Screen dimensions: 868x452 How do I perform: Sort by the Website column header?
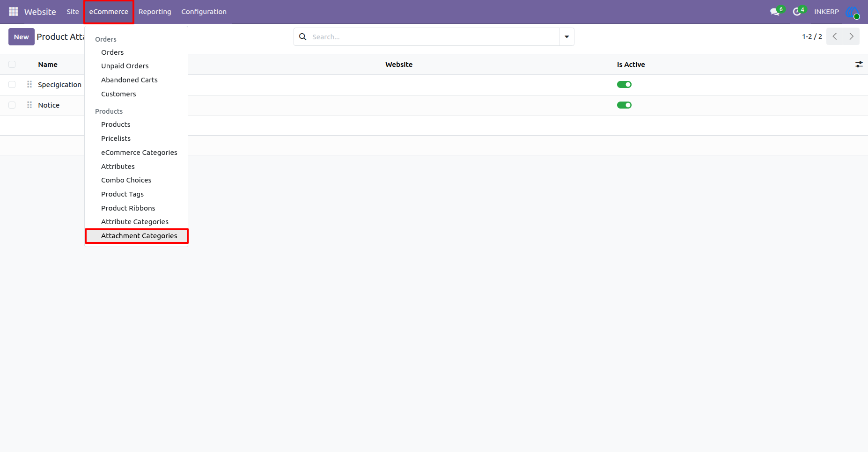click(399, 65)
